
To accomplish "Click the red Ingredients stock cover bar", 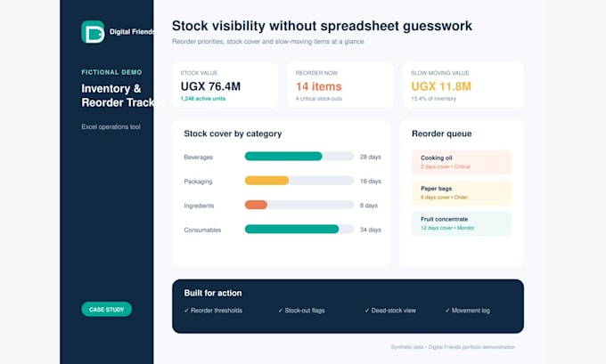I will (x=256, y=205).
